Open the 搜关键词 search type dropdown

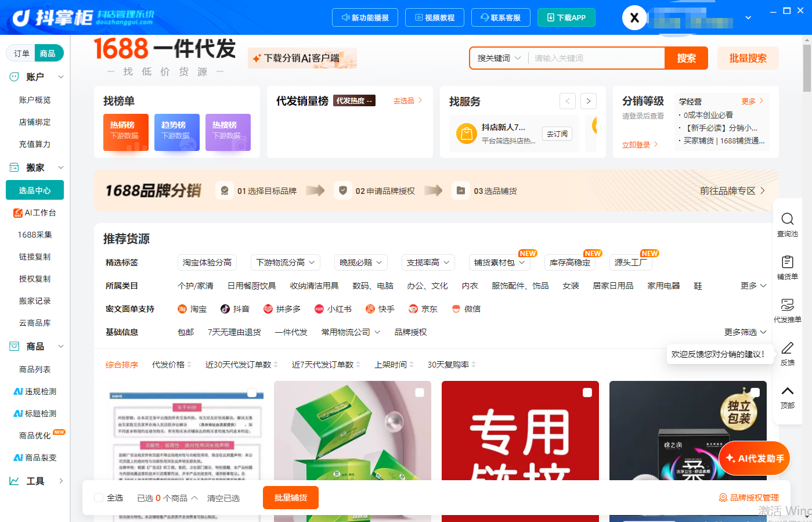(499, 58)
